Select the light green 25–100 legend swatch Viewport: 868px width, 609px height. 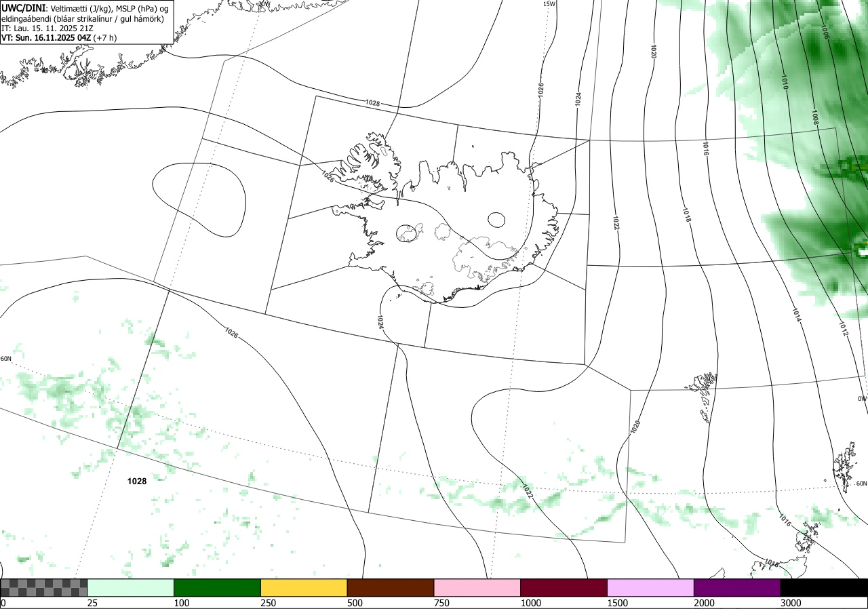pyautogui.click(x=131, y=587)
